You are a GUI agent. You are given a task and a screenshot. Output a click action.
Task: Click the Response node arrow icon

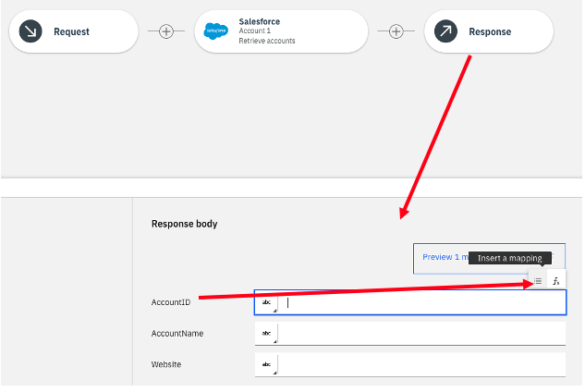[445, 31]
